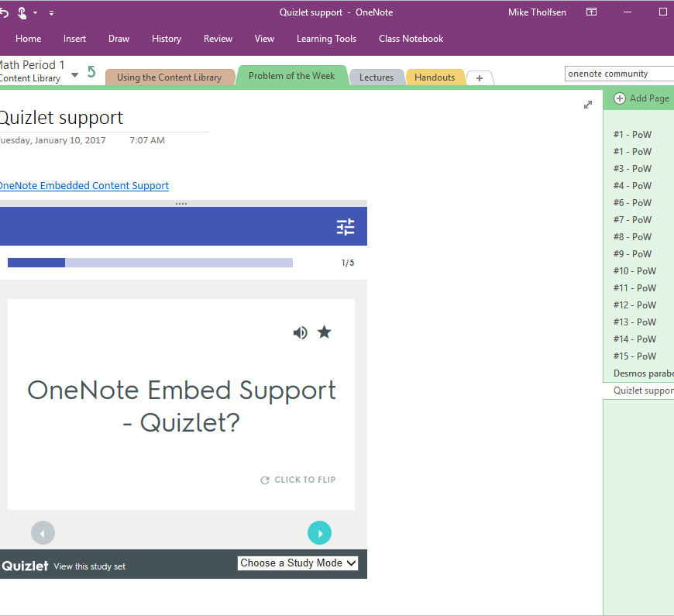The image size is (674, 616).
Task: Go to next flashcard arrow
Action: (x=319, y=533)
